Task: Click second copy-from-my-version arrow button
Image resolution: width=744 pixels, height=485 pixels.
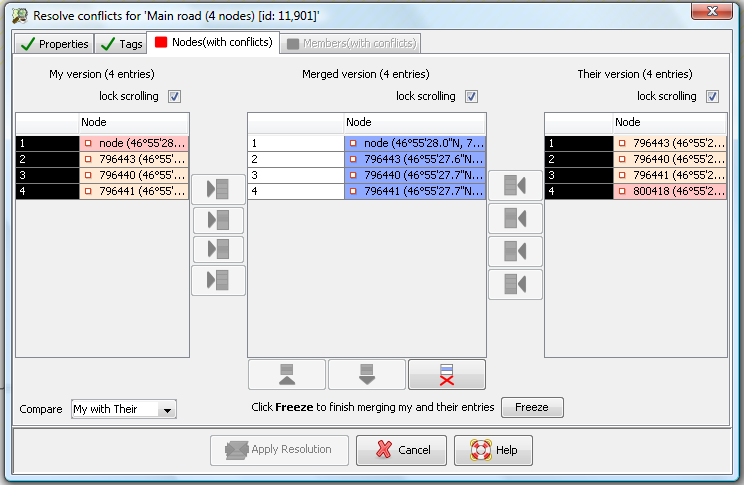Action: [217, 218]
